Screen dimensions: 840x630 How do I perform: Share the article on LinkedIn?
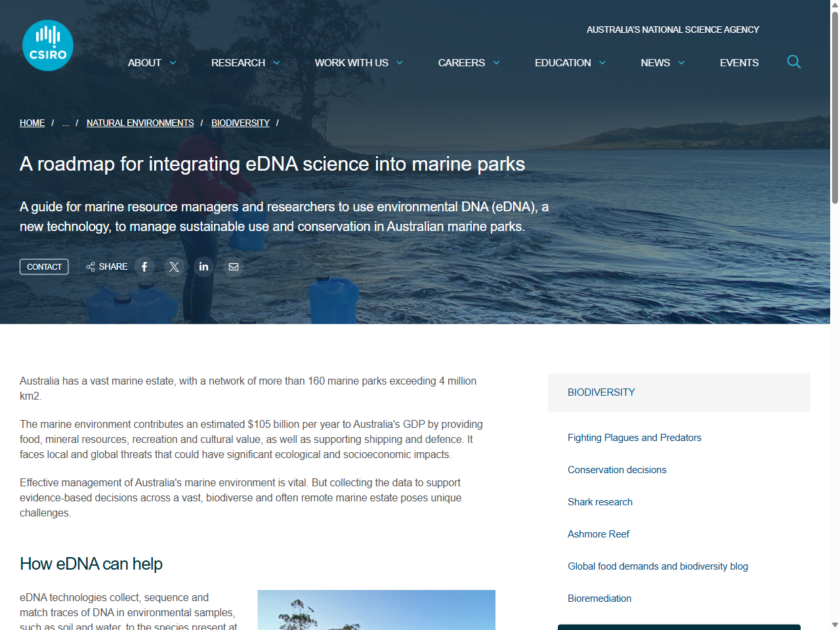coord(203,266)
